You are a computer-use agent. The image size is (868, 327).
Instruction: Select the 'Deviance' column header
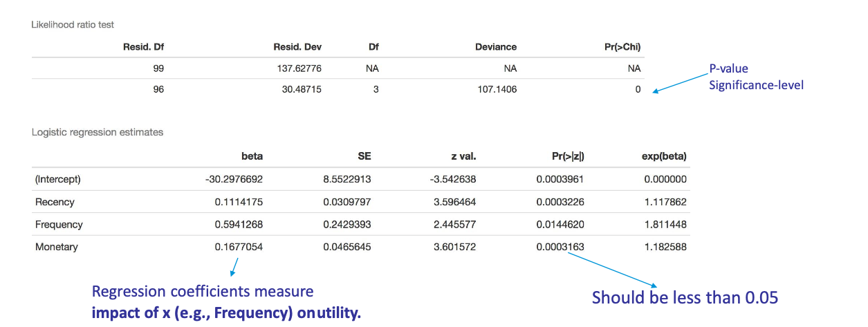coord(495,47)
